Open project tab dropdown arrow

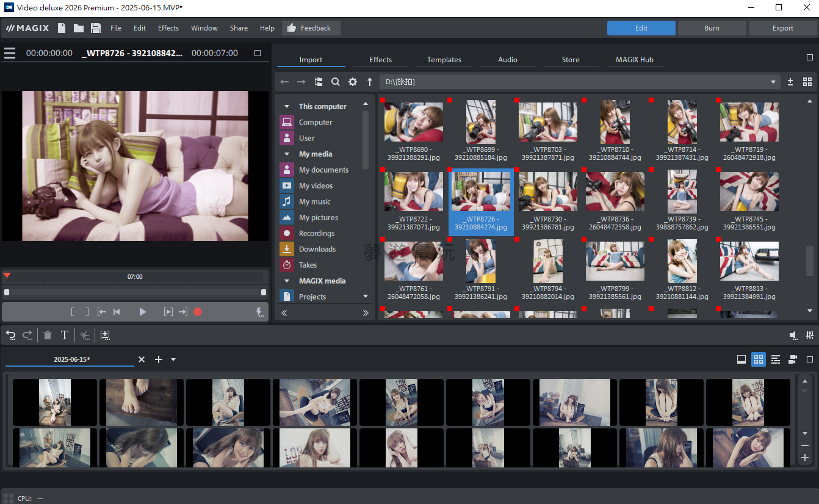tap(173, 359)
